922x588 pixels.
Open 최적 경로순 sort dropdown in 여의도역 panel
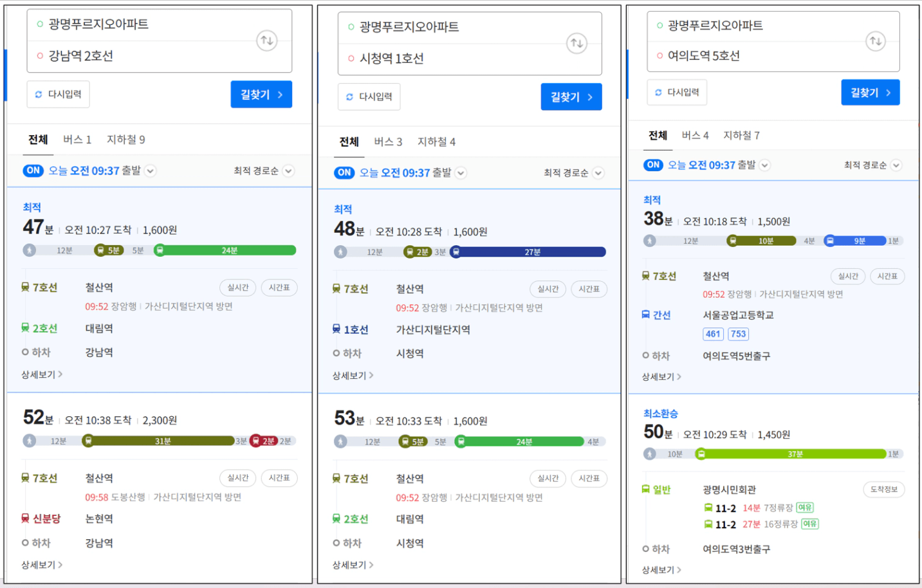[x=896, y=165]
